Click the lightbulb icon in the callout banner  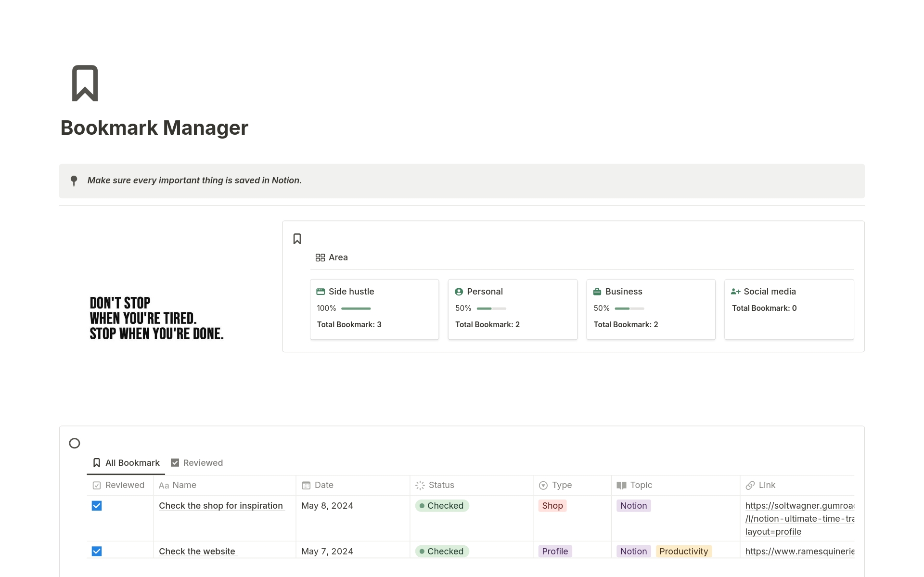[x=74, y=180]
